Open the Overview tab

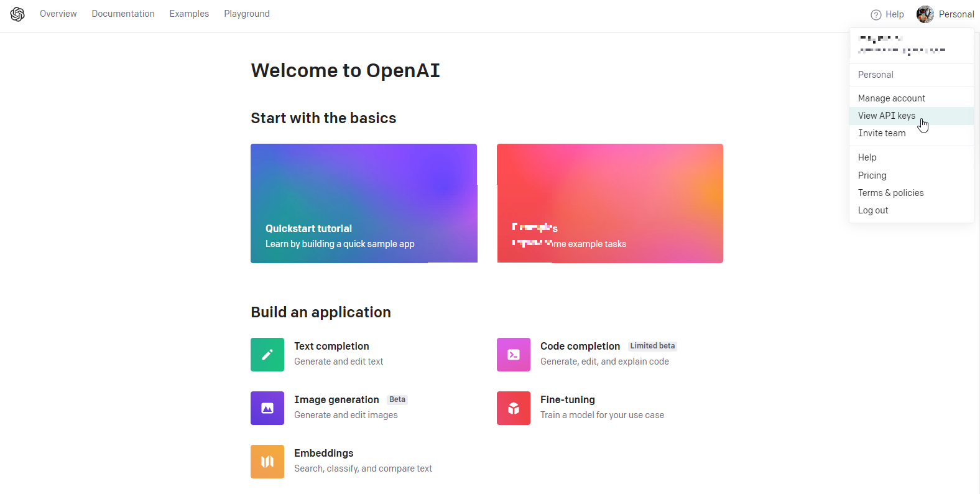pos(58,14)
